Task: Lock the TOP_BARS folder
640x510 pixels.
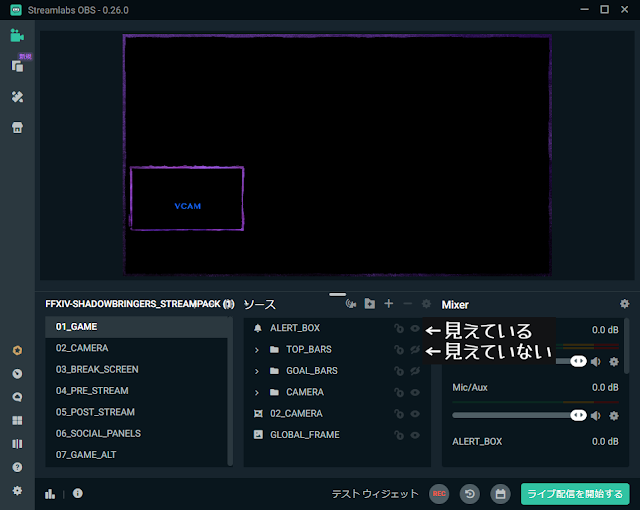Action: (x=399, y=349)
